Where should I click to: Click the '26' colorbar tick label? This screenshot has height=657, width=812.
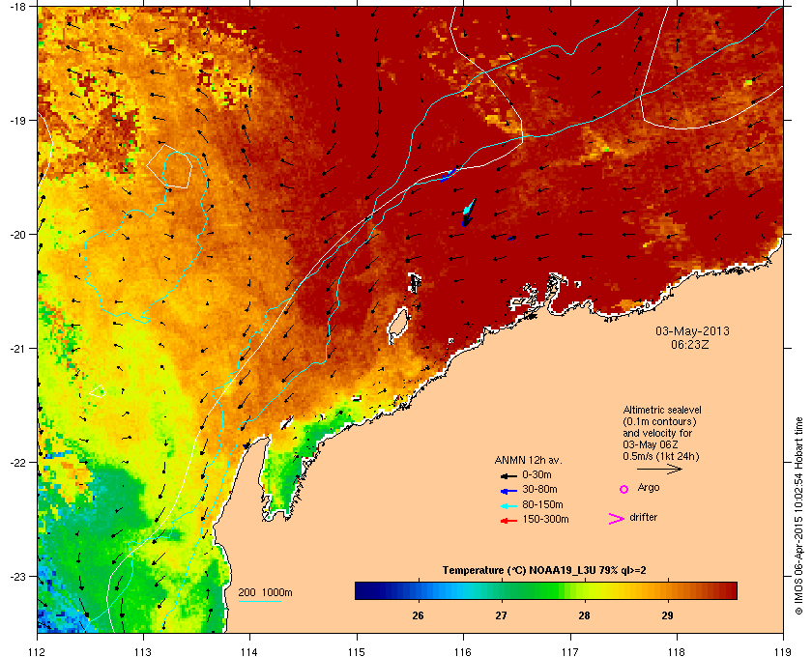(x=418, y=615)
